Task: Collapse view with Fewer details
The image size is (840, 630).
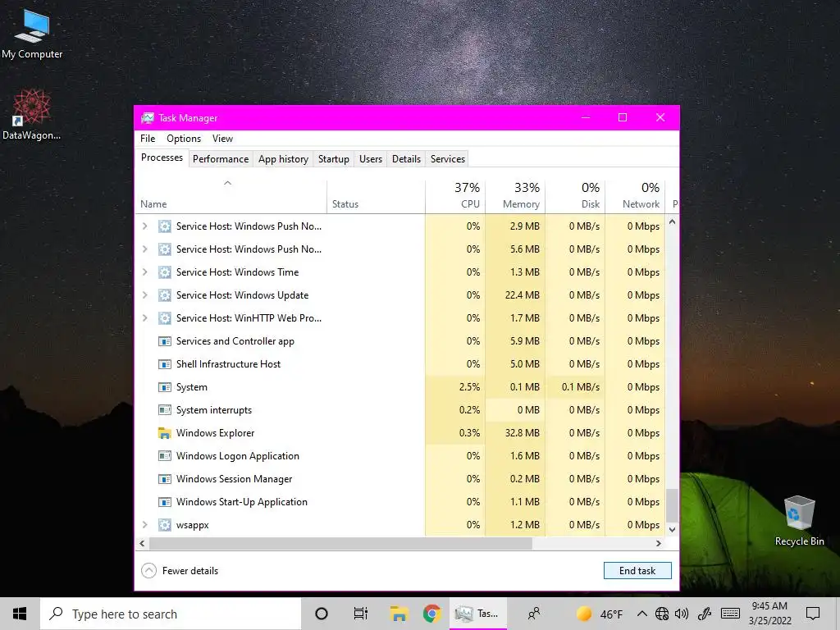Action: click(x=180, y=571)
